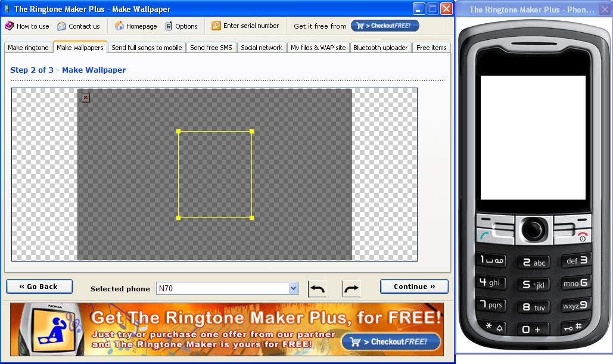Select the Make wallpapers tab
Screen dimensions: 613x364
click(x=80, y=47)
